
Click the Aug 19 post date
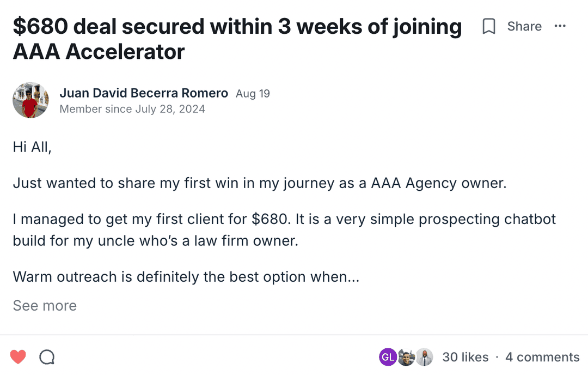pos(253,94)
